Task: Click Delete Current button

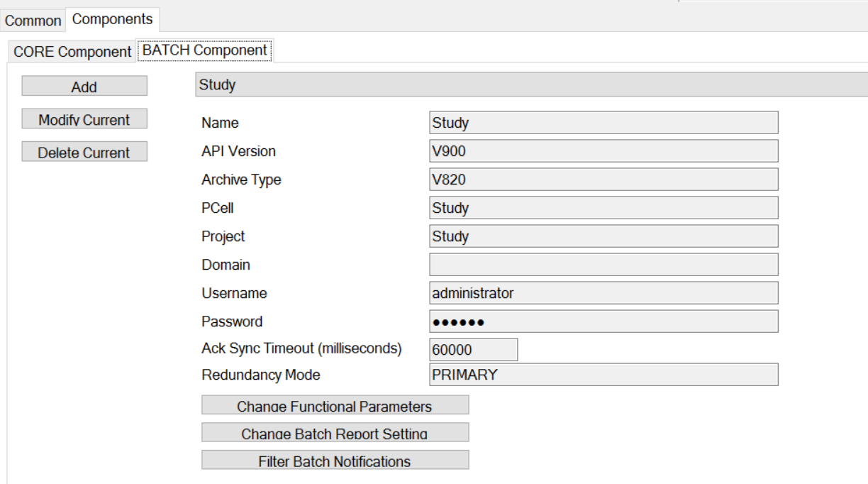Action: coord(84,153)
